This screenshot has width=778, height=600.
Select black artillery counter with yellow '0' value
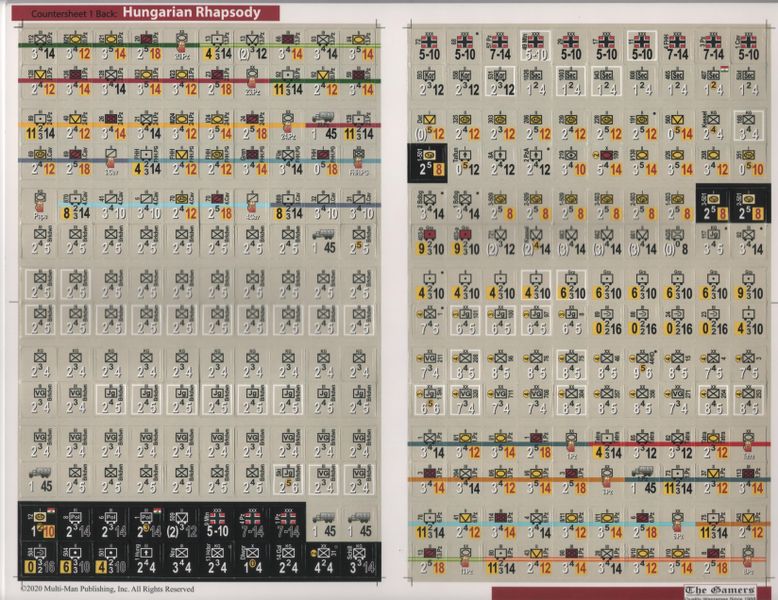click(x=41, y=559)
